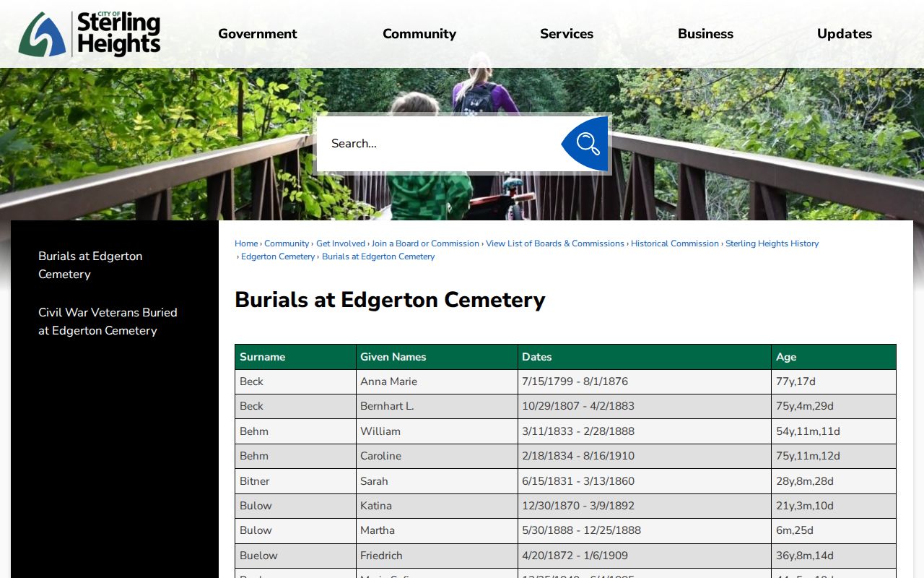Follow the Get Involved breadcrumb
Viewport: 924px width, 578px height.
pyautogui.click(x=341, y=243)
